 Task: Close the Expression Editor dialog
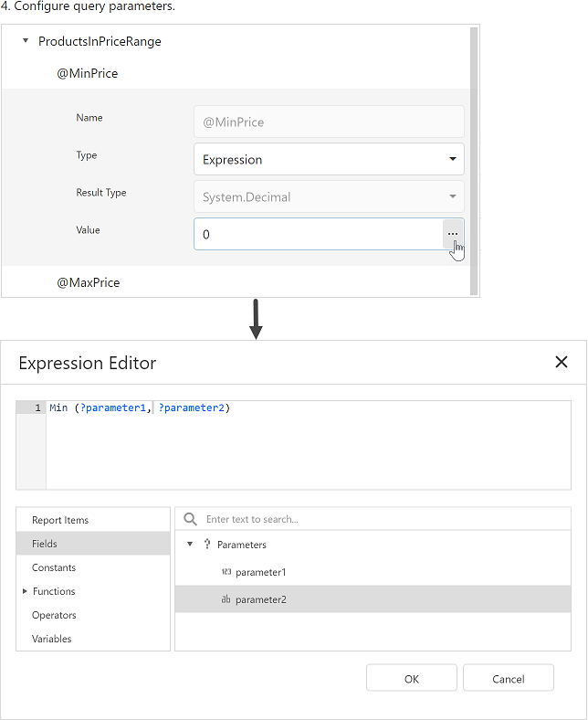coord(562,362)
